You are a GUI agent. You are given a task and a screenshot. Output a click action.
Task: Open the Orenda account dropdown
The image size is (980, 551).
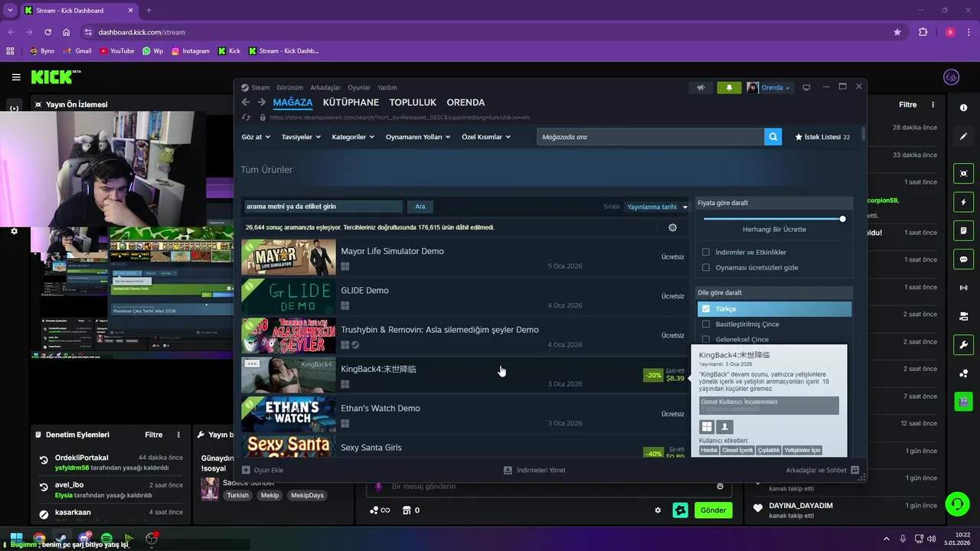coord(769,87)
